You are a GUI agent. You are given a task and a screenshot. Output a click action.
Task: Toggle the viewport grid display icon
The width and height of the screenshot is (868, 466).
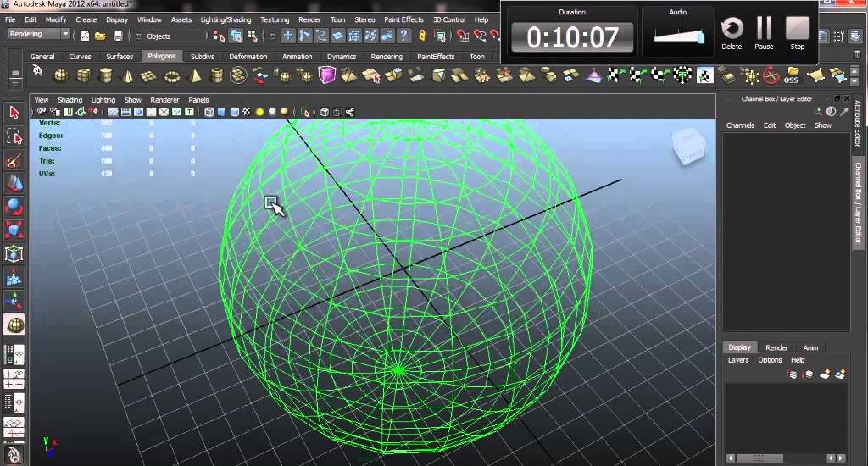(x=113, y=112)
